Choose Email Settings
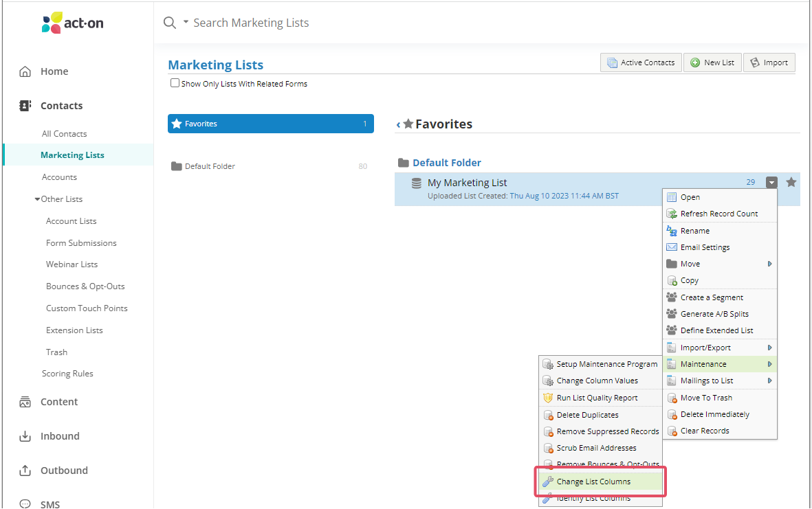 (x=720, y=247)
